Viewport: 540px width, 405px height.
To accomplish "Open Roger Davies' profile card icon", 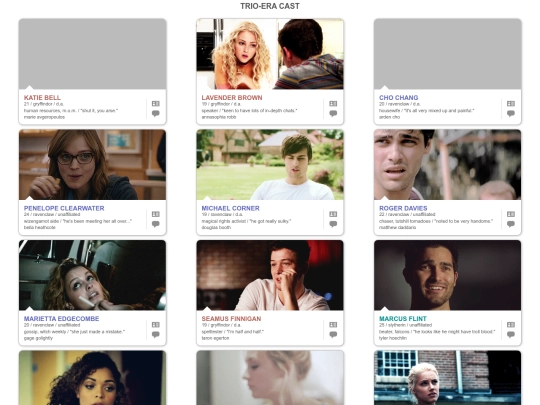I will coord(511,214).
